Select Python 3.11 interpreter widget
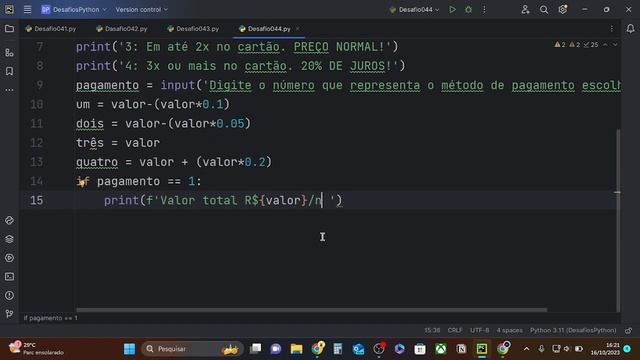640x360 pixels. (x=573, y=330)
